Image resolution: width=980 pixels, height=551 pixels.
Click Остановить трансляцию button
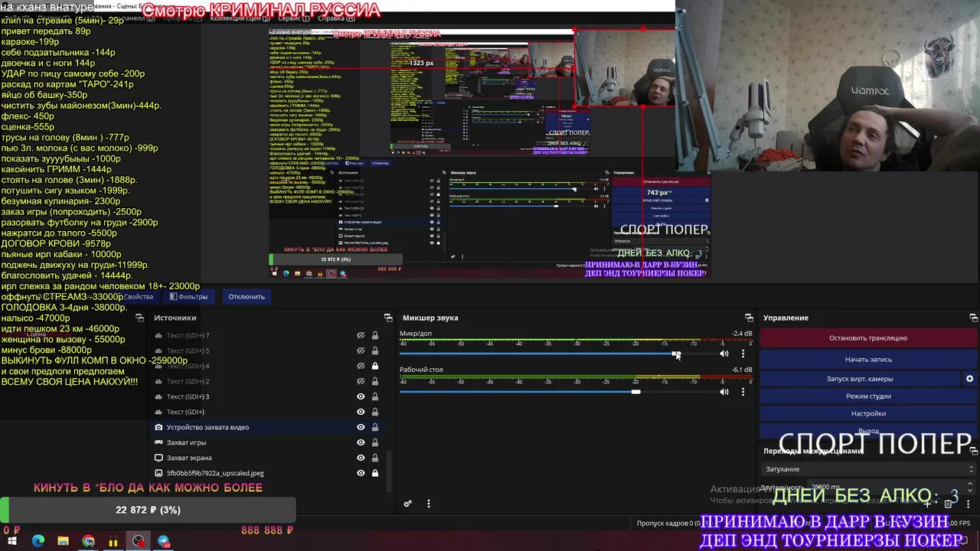[x=868, y=338]
